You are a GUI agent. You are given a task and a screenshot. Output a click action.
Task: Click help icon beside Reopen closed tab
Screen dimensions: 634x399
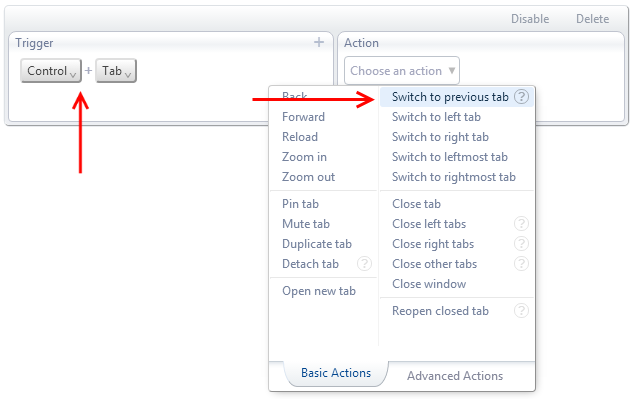[x=521, y=310]
